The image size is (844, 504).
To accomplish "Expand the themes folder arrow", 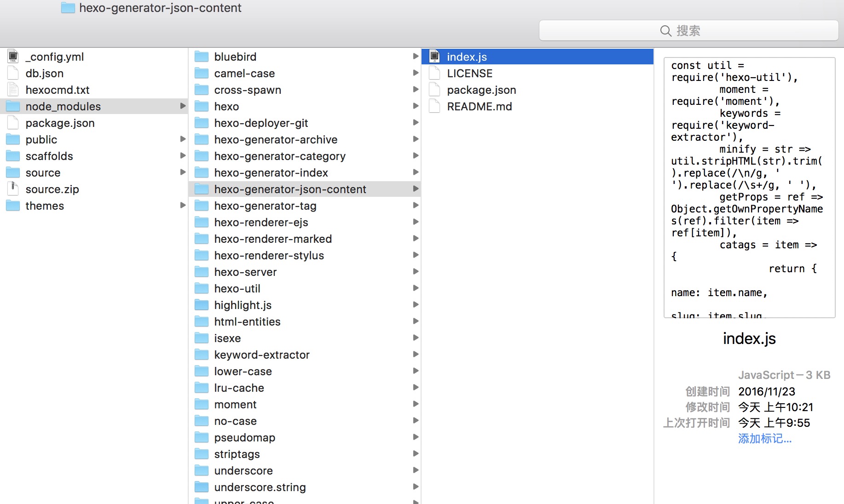I will (x=183, y=205).
